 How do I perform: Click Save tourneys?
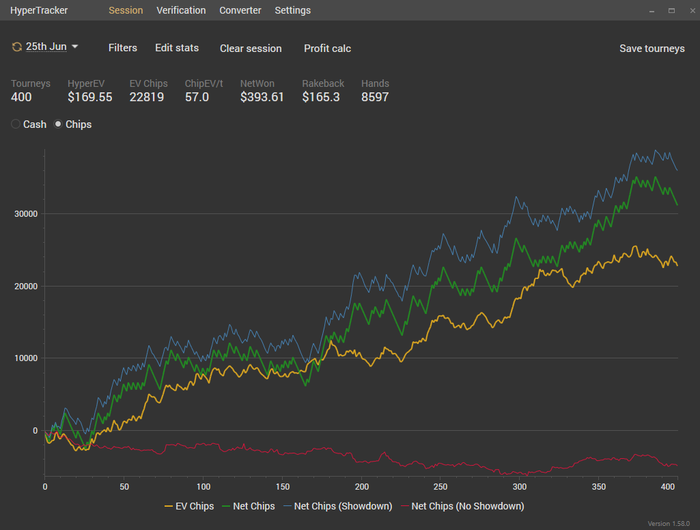pos(652,48)
